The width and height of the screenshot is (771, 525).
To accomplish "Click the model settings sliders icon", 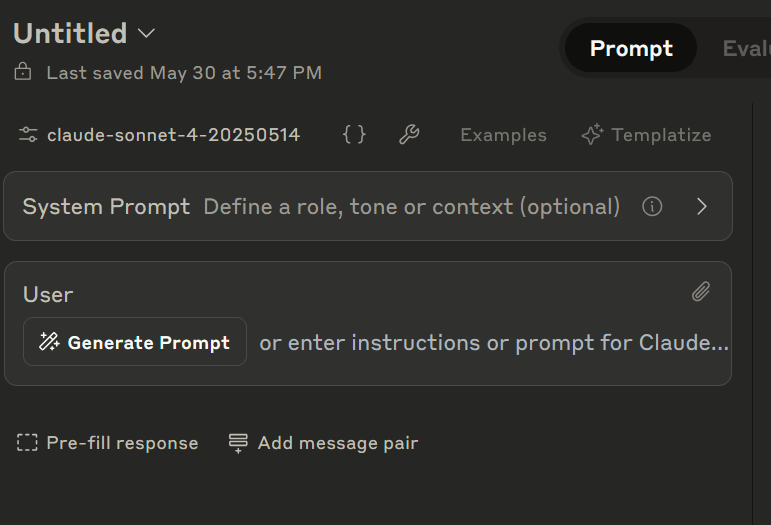I will (28, 135).
